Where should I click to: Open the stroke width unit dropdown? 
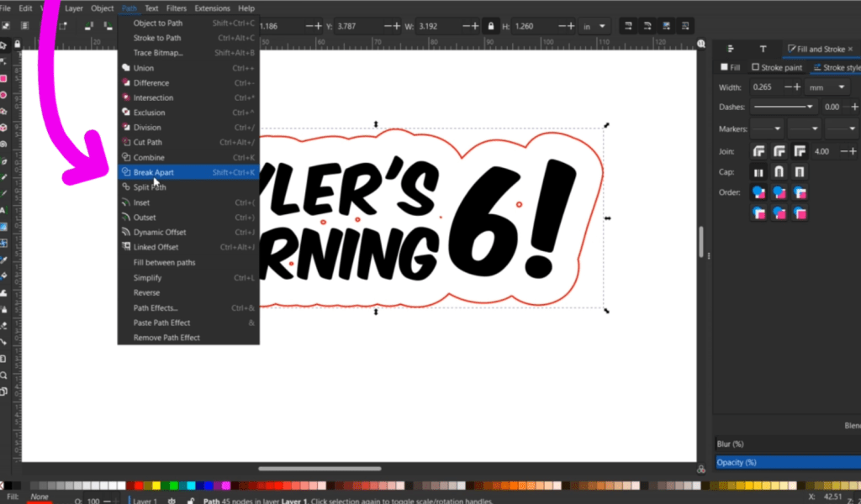pyautogui.click(x=827, y=87)
